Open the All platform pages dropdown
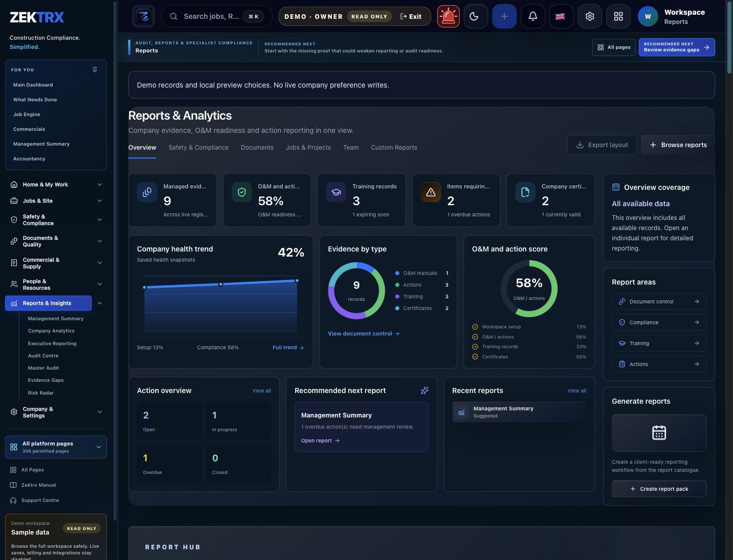Image resolution: width=733 pixels, height=560 pixels. coord(56,447)
